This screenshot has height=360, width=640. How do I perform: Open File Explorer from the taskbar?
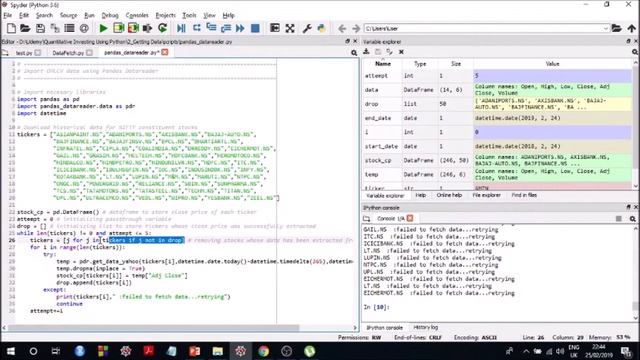point(218,351)
